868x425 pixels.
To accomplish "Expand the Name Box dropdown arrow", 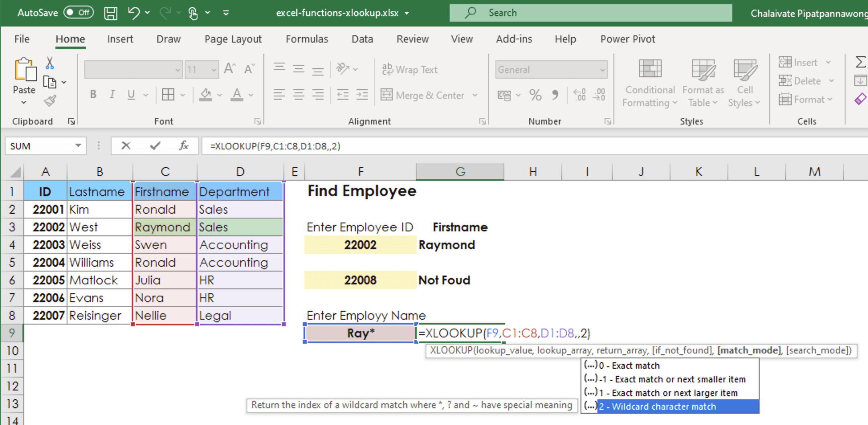I will 78,146.
